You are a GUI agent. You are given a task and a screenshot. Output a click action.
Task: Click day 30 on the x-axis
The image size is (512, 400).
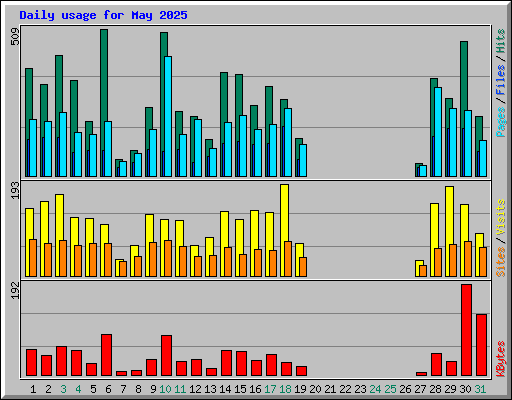(465, 389)
